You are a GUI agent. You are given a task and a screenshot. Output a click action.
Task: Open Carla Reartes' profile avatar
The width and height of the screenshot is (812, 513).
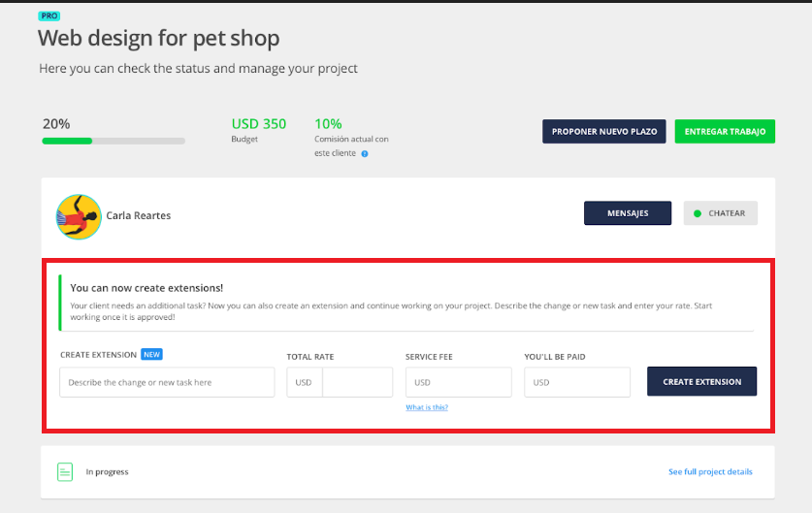(78, 215)
